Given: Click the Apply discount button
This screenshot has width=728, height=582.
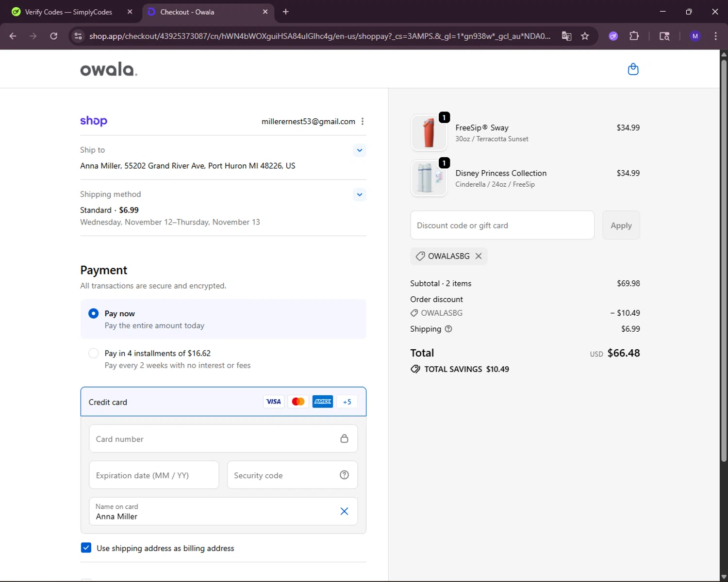Looking at the screenshot, I should pyautogui.click(x=621, y=226).
